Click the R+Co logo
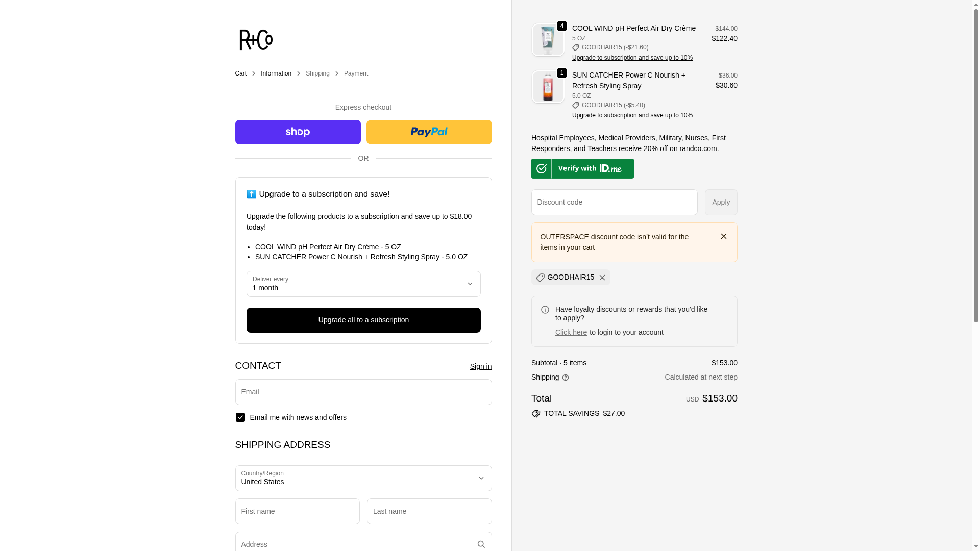Screen dimensions: 980x551 tap(256, 40)
